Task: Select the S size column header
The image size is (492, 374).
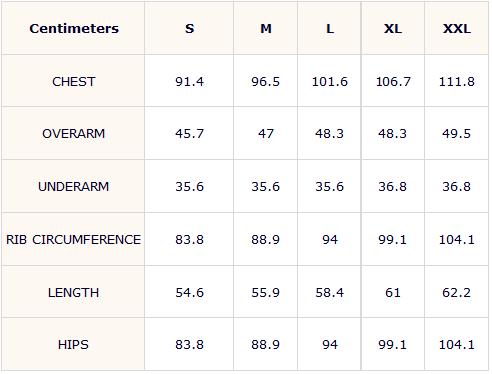Action: point(189,29)
